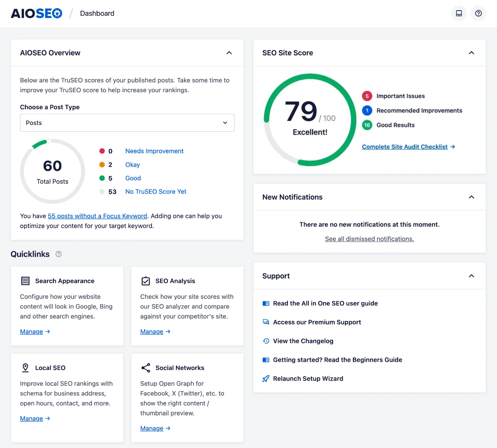Click the help question mark icon top right
The height and width of the screenshot is (448, 497).
click(x=478, y=13)
